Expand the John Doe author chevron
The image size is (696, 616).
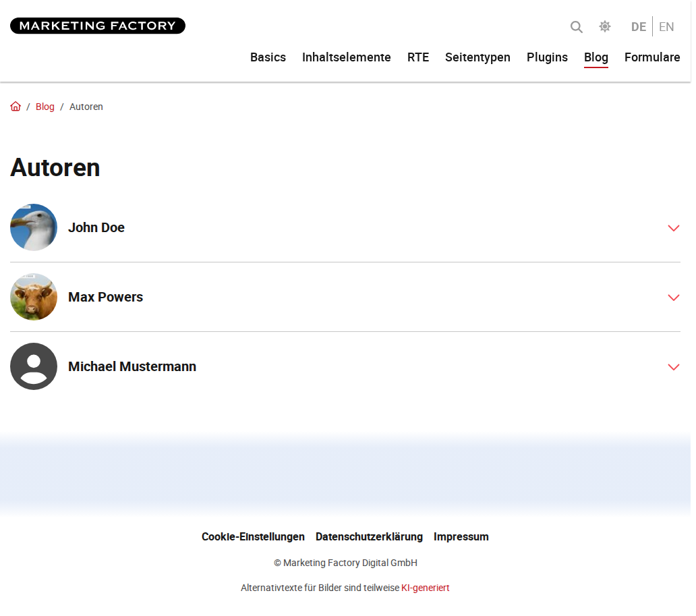673,228
